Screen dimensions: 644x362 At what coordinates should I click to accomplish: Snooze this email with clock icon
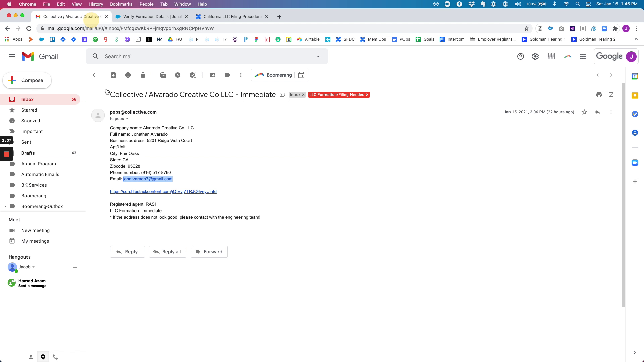pos(178,75)
